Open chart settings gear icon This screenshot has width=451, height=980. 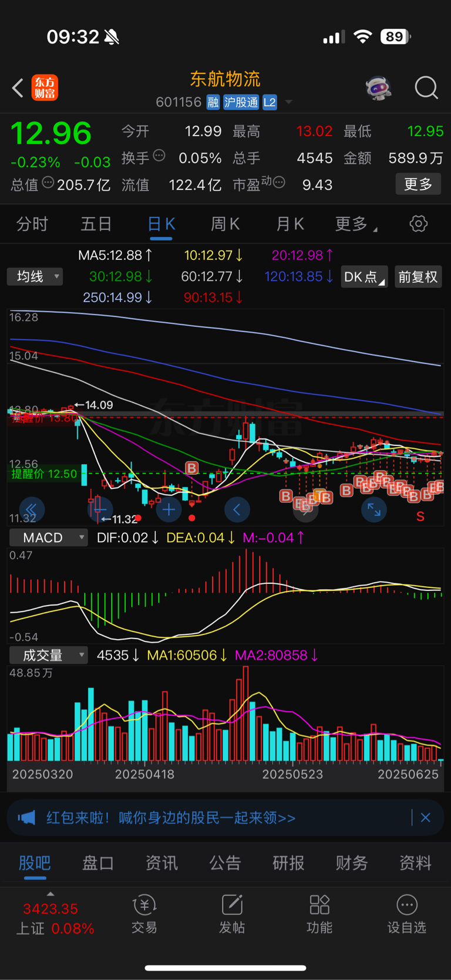[418, 224]
